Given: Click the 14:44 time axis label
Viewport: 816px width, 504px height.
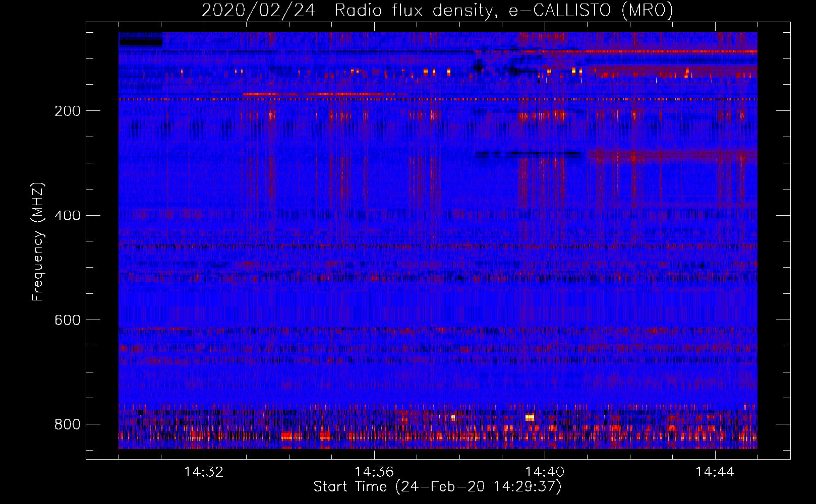Looking at the screenshot, I should point(715,472).
